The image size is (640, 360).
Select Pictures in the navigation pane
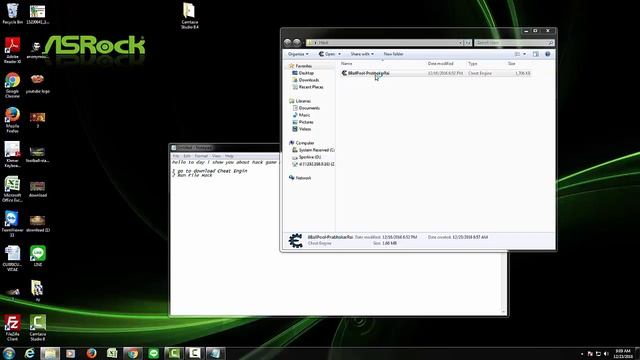[x=306, y=122]
